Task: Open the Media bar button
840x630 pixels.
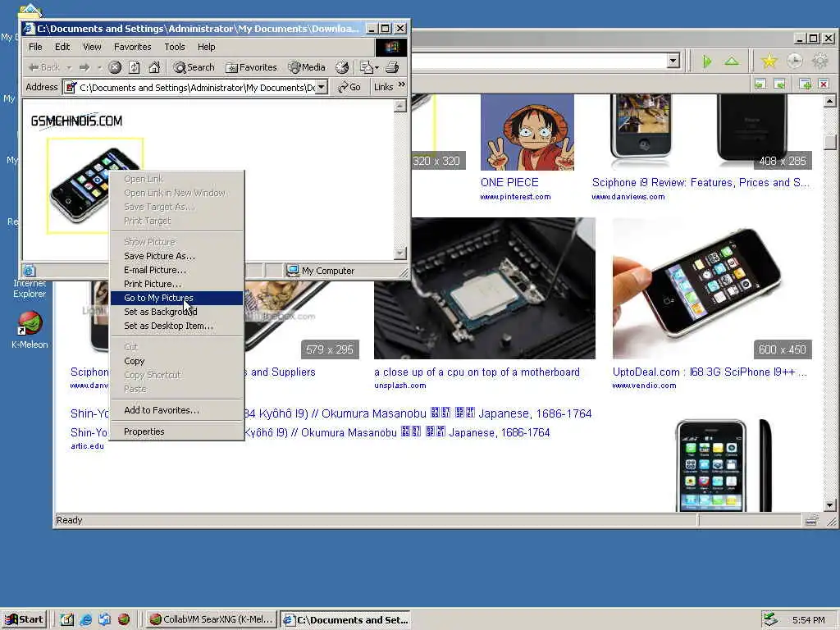Action: [307, 67]
